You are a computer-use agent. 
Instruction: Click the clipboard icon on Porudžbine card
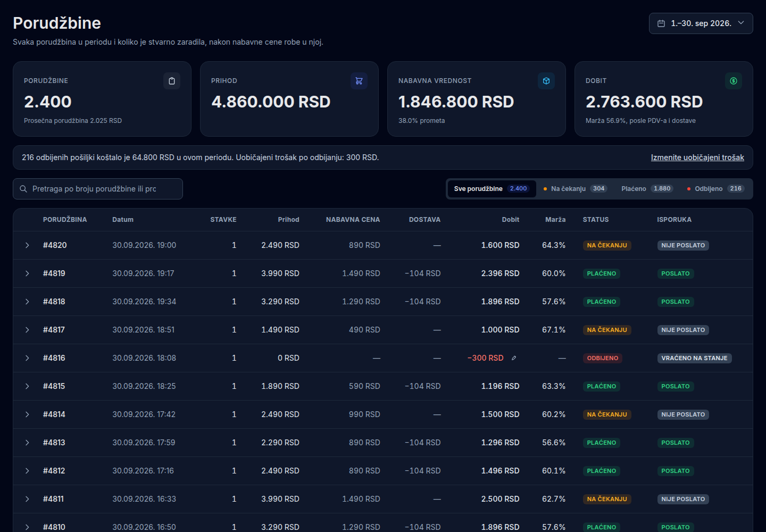point(172,81)
